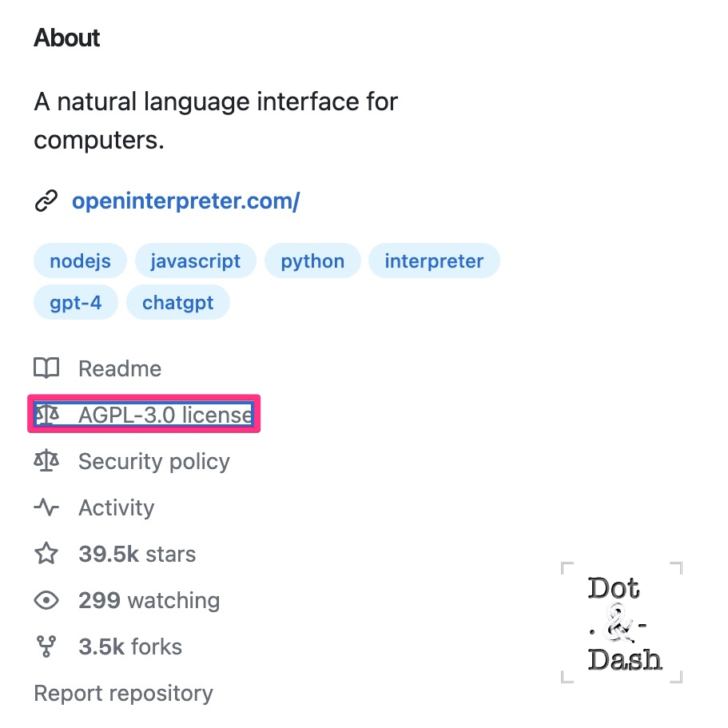Click the link chain icon beside the website
The image size is (728, 728).
coord(46,201)
